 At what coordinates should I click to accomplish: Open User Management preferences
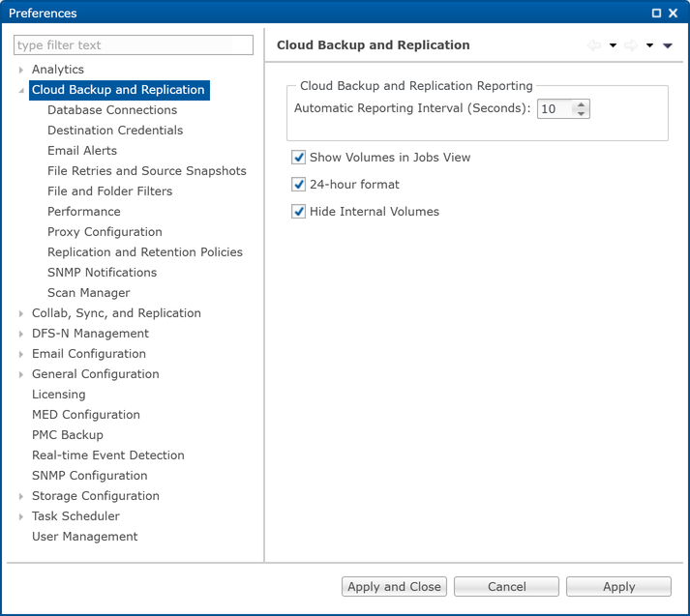click(85, 537)
